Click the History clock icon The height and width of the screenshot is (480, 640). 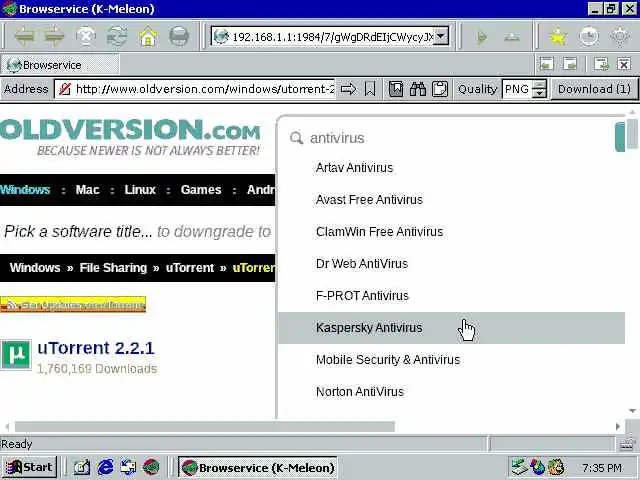pos(589,37)
